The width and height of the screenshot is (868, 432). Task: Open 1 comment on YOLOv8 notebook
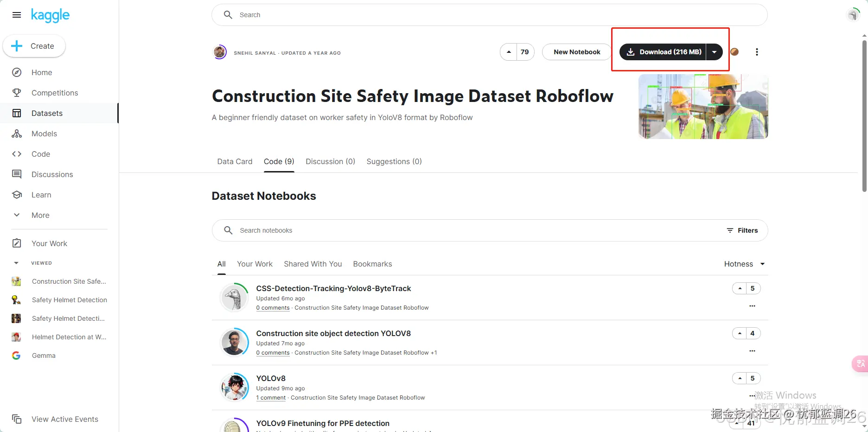click(x=271, y=398)
